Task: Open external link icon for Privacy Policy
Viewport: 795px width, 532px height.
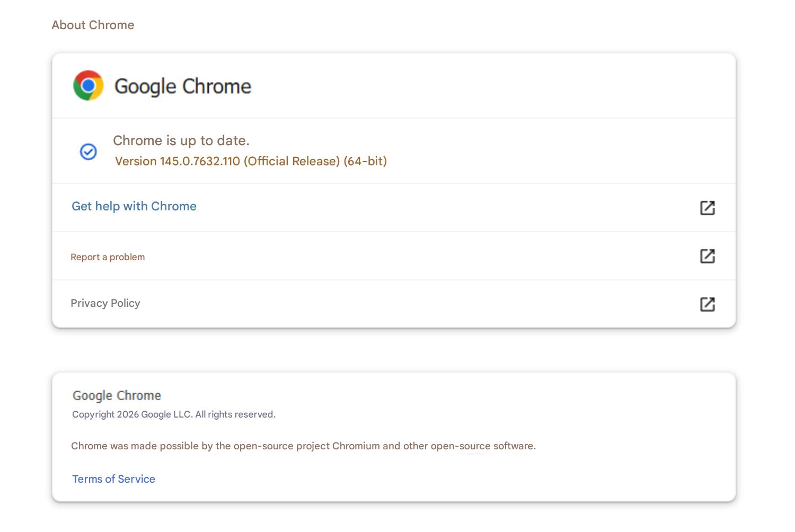Action: click(708, 304)
